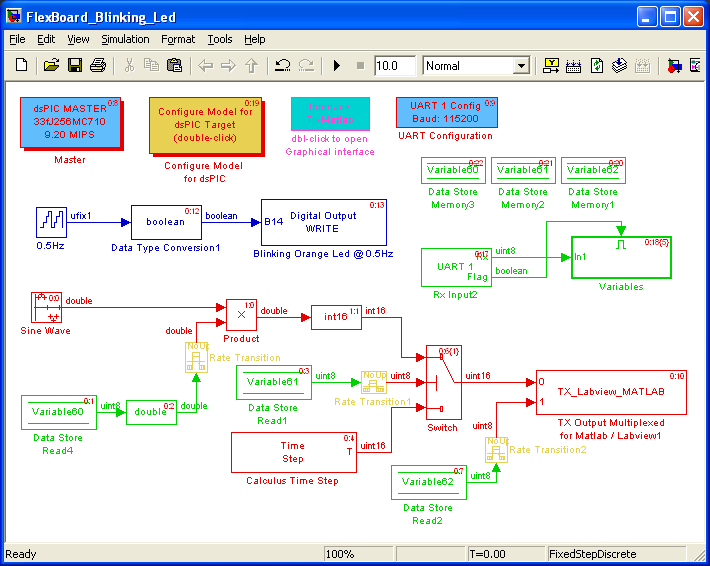
Task: Select the Variable62 Data Store Read2 block
Action: coord(429,482)
